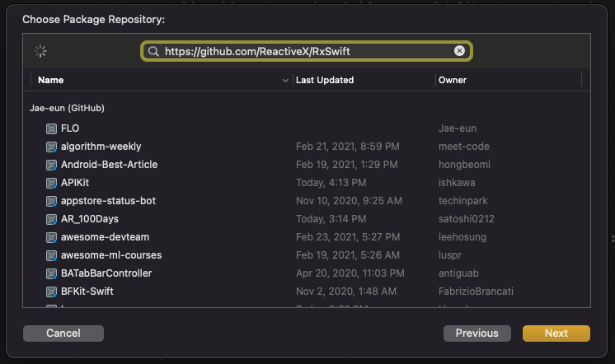Click owner hongbeomi cell

coord(464,165)
